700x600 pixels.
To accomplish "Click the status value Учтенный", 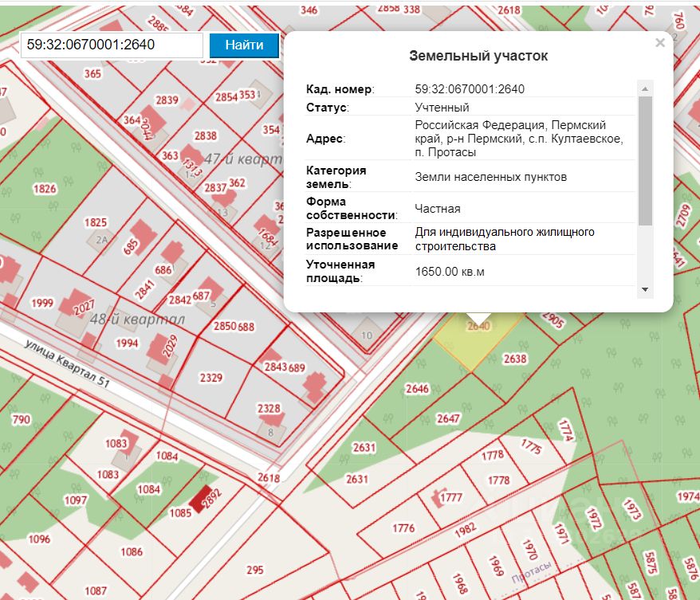I will pos(442,108).
